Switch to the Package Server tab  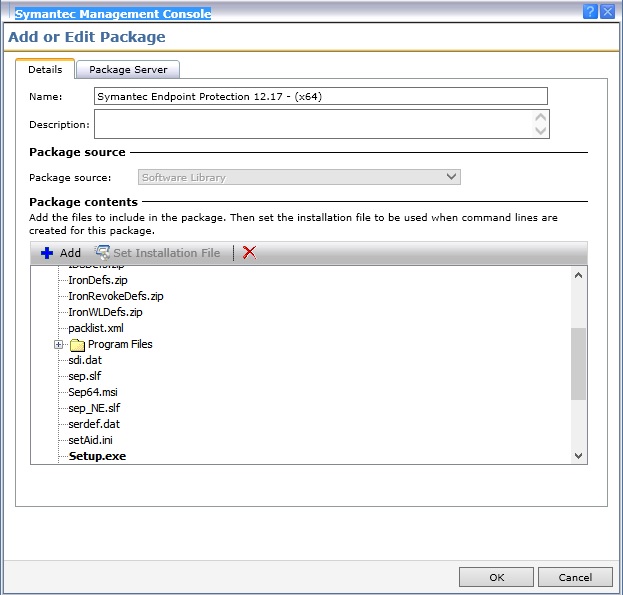tap(128, 70)
